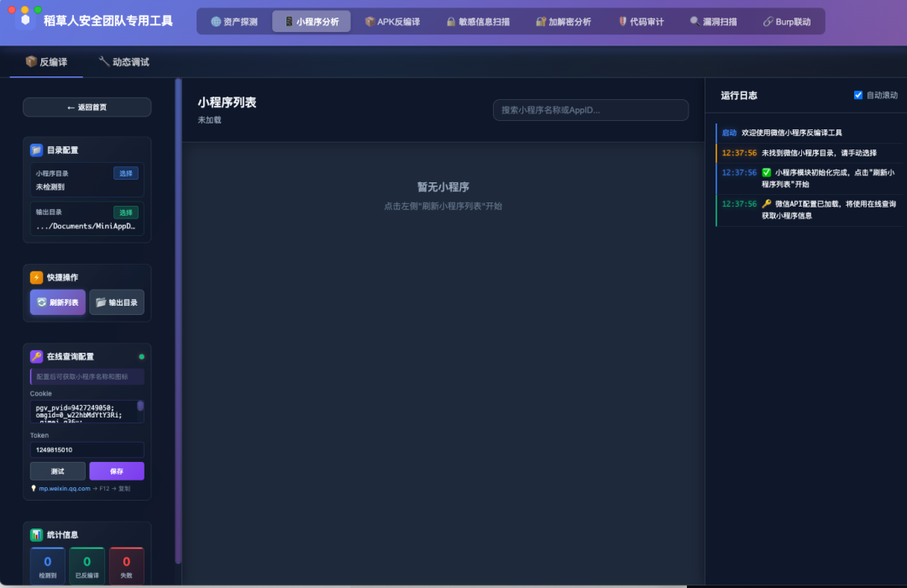This screenshot has height=588, width=907.
Task: Click the magnifier icon of 漏洞扫描
Action: pos(695,21)
